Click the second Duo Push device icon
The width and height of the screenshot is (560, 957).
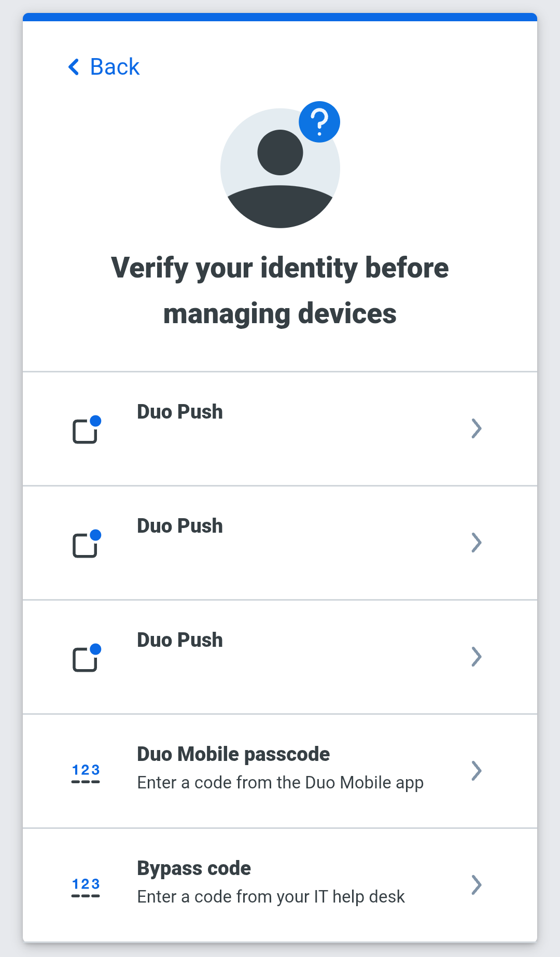point(86,544)
